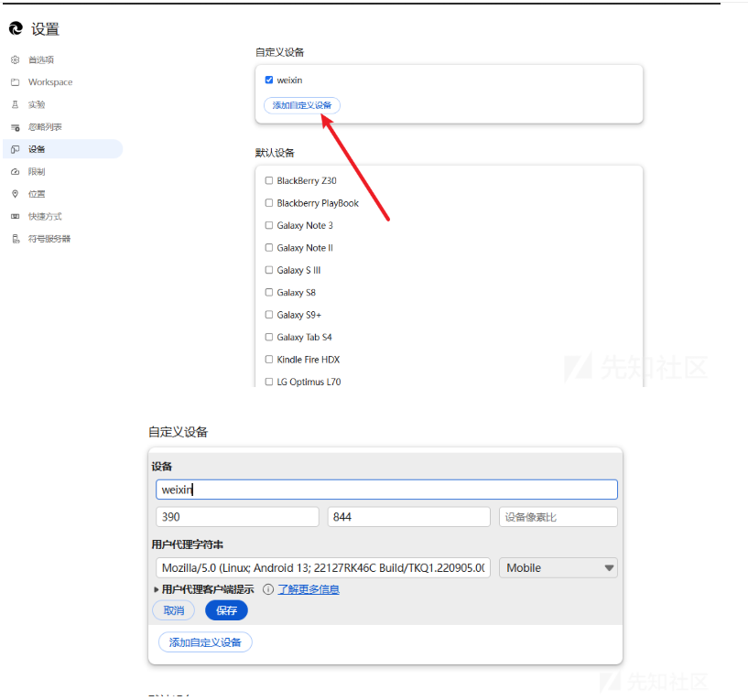
Task: Click the weixin label in custom devices
Action: tap(289, 81)
